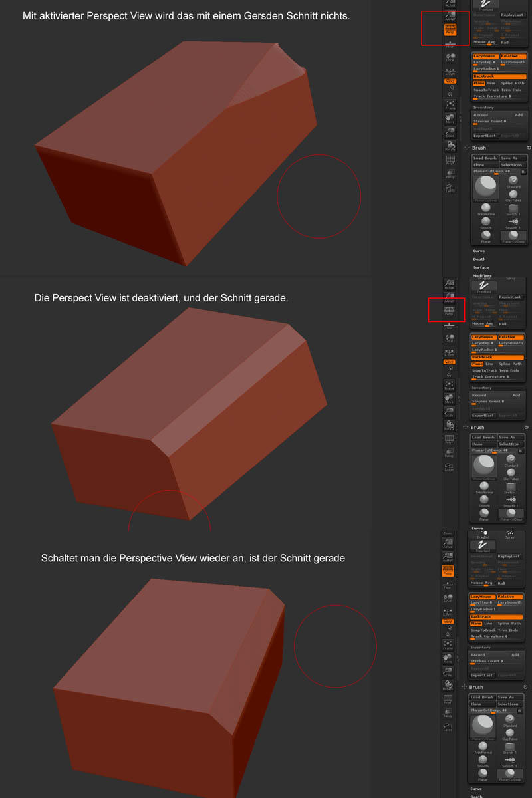Disable Backtrack in the middle screenshot

coord(498,357)
